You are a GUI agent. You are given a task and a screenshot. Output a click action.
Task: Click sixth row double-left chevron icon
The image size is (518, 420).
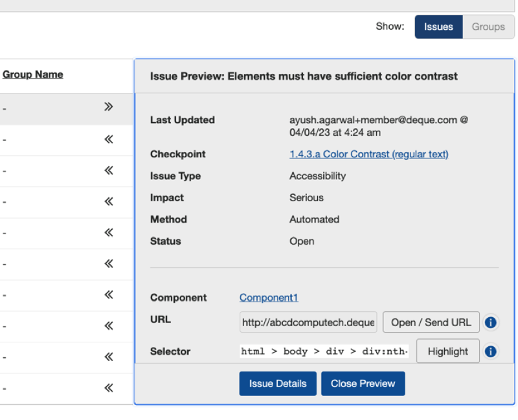point(109,263)
